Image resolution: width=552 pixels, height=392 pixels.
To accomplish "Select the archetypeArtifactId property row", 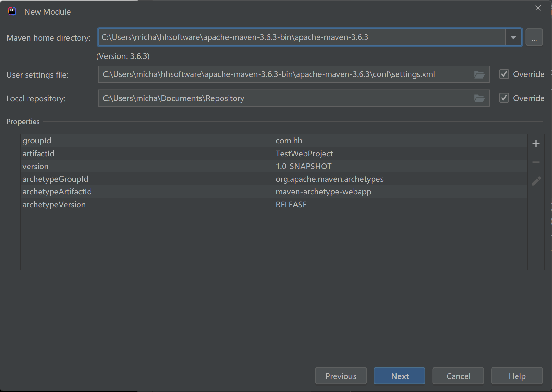I will tap(274, 192).
